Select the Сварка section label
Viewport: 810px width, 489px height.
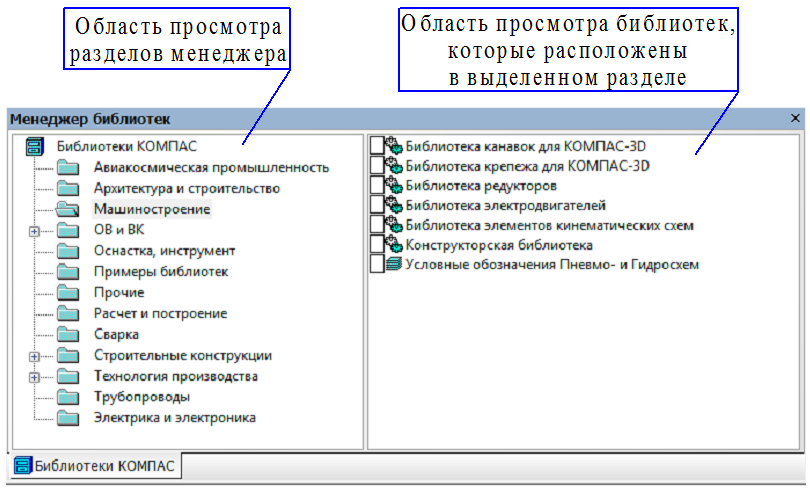[x=116, y=335]
